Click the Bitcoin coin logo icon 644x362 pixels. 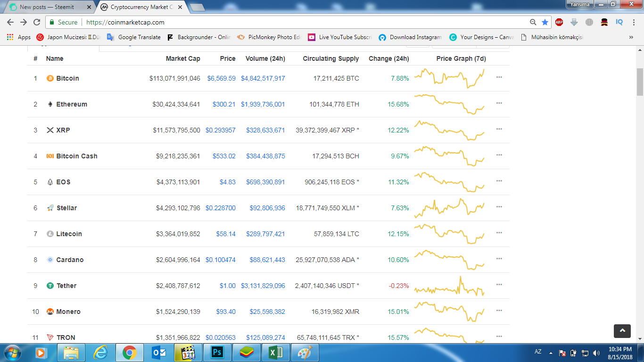coord(50,78)
